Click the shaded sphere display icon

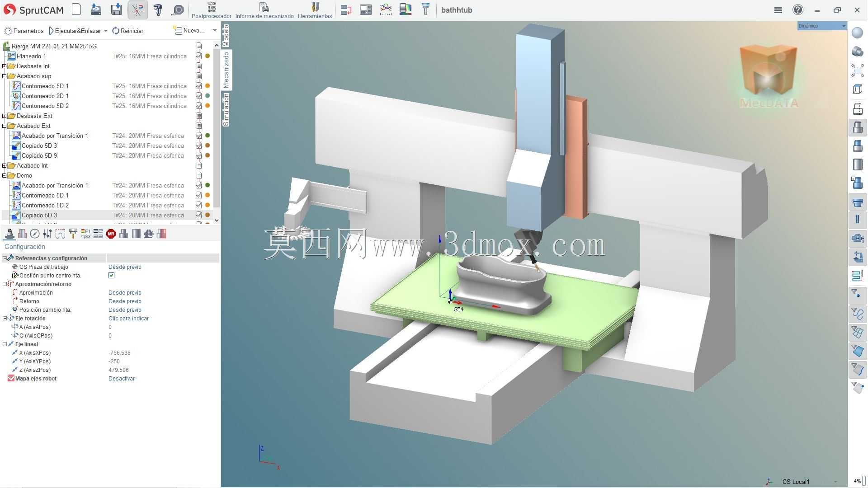(857, 33)
